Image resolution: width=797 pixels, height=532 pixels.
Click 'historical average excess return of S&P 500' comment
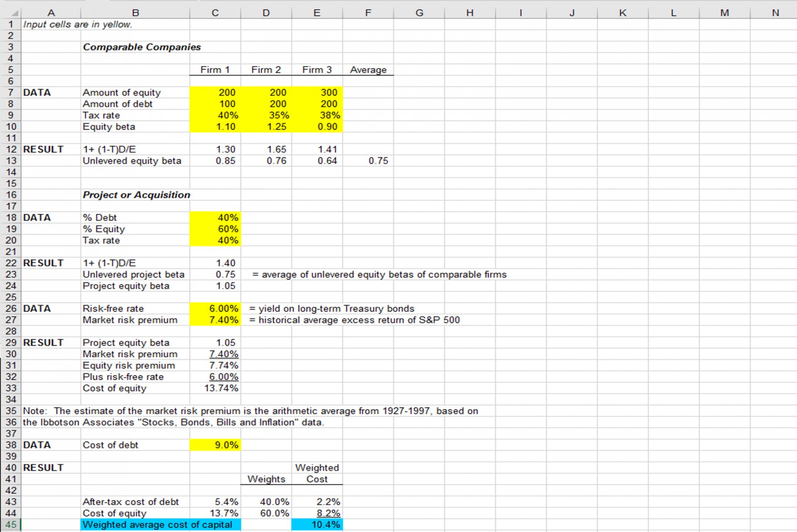pyautogui.click(x=354, y=320)
